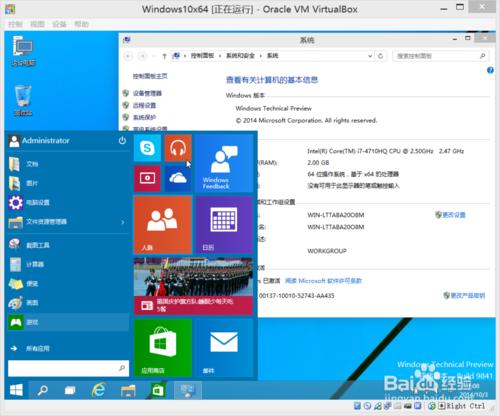Click the Start menu search box
The height and width of the screenshot is (416, 500).
(x=68, y=368)
